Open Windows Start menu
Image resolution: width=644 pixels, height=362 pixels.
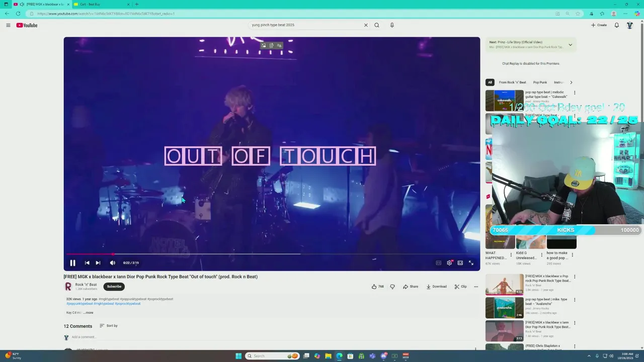[x=238, y=356]
